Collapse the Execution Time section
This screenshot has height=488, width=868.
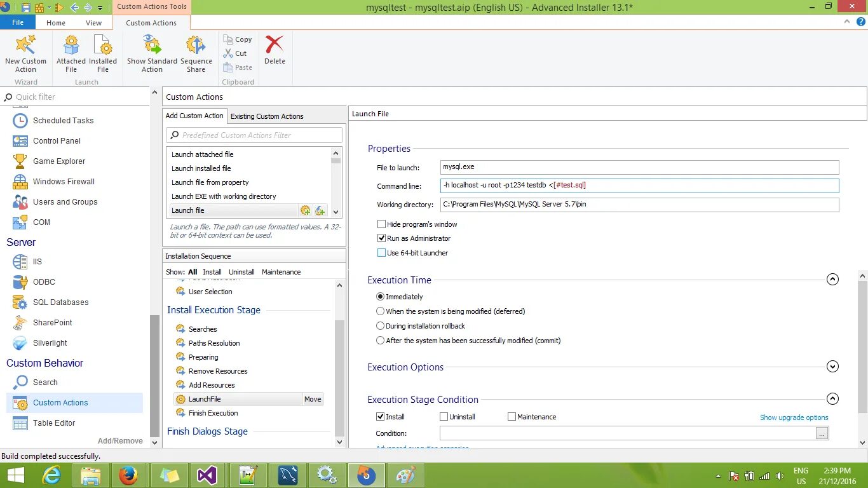pyautogui.click(x=832, y=279)
